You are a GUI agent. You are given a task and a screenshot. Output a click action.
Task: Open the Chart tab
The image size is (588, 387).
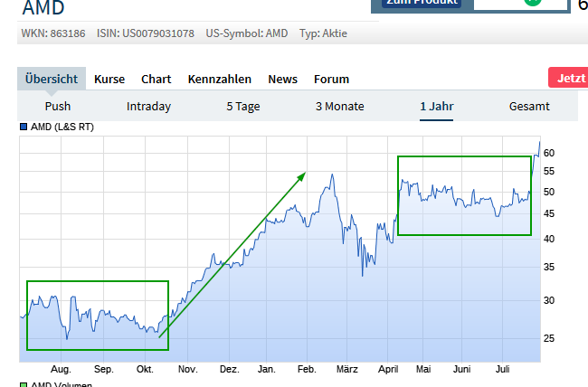click(x=156, y=80)
